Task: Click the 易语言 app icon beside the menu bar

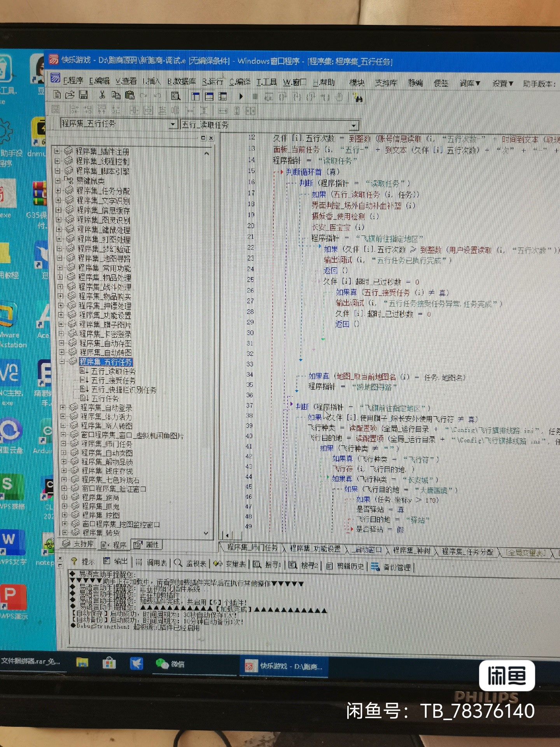Action: click(55, 78)
